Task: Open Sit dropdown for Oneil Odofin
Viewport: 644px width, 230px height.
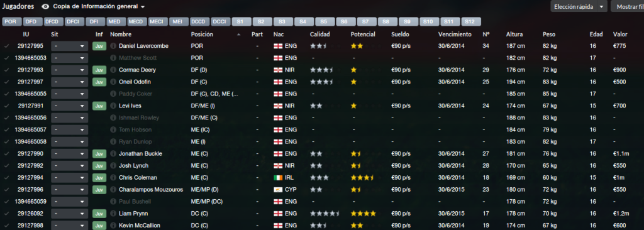Action: pyautogui.click(x=70, y=82)
